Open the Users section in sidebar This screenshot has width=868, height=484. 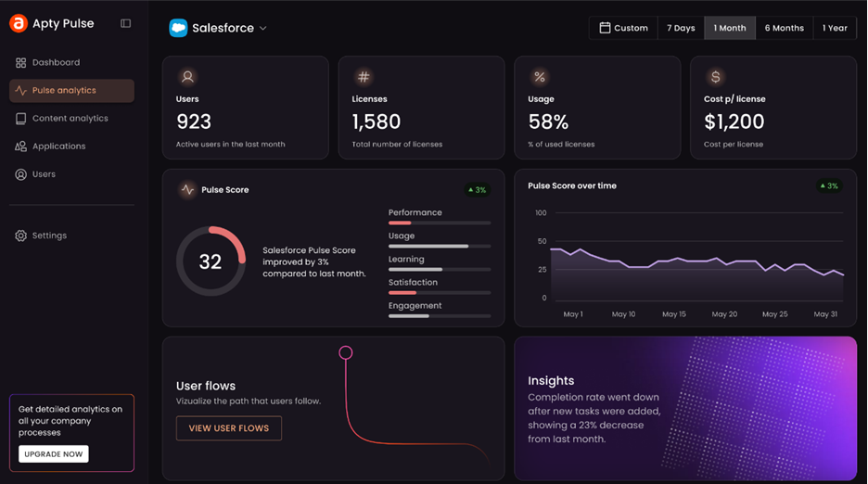pos(71,174)
